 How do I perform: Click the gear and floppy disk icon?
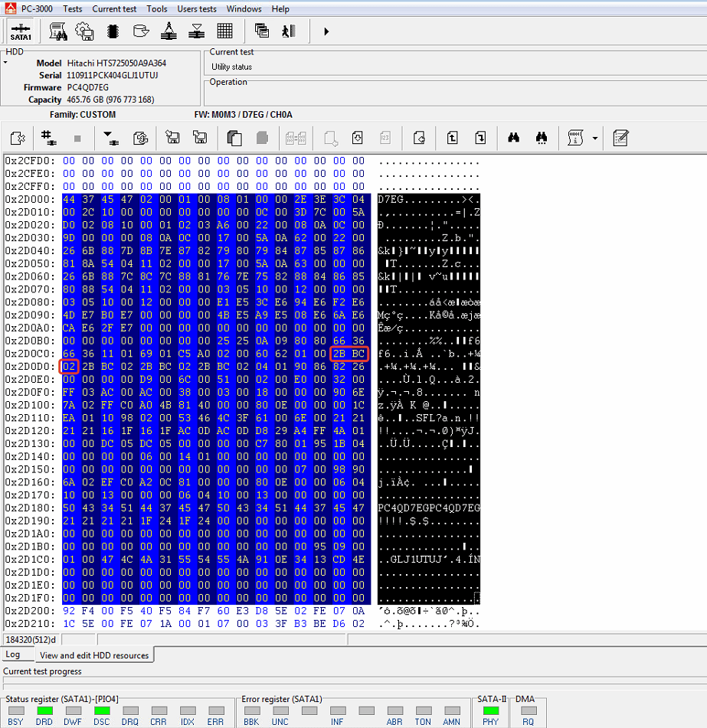click(x=84, y=31)
